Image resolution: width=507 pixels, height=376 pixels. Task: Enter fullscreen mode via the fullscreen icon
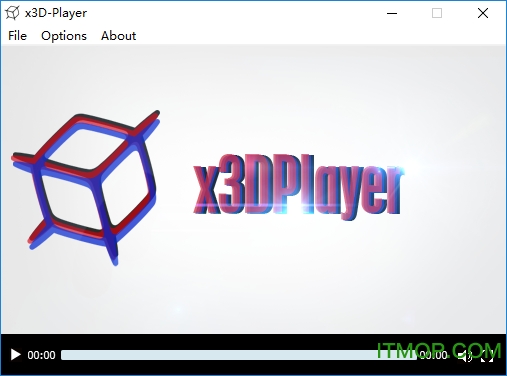[487, 356]
